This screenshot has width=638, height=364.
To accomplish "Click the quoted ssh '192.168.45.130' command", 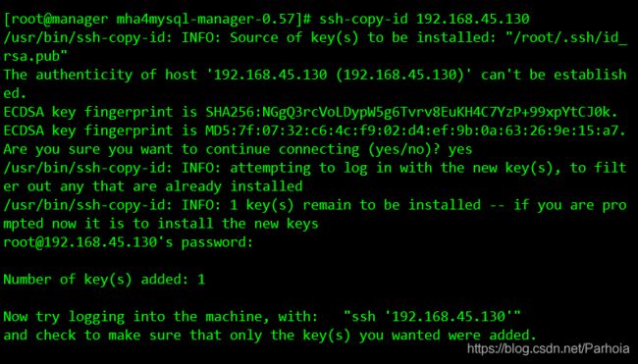I will tap(432, 317).
